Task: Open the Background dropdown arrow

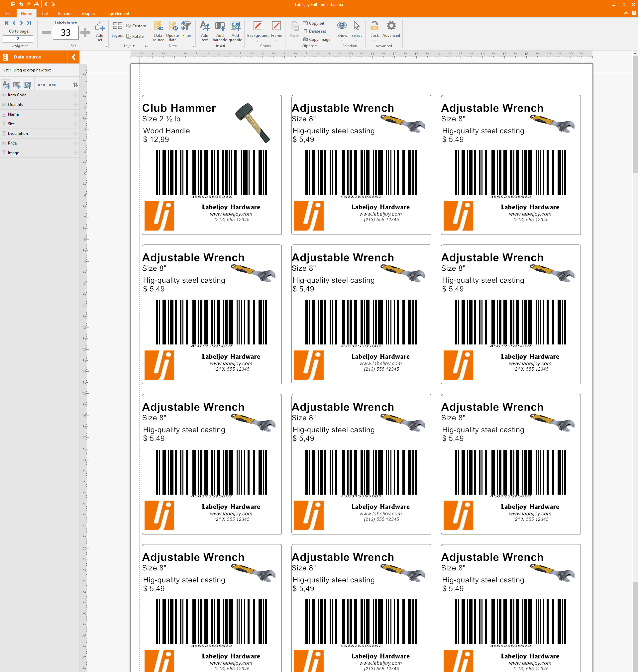Action: [258, 41]
